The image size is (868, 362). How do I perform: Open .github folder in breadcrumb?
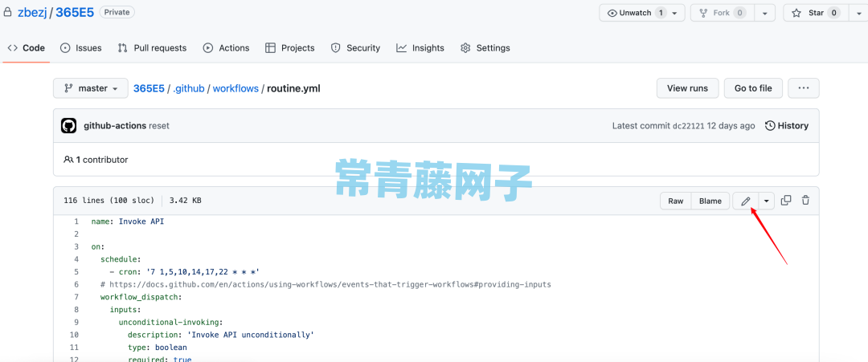click(x=189, y=88)
